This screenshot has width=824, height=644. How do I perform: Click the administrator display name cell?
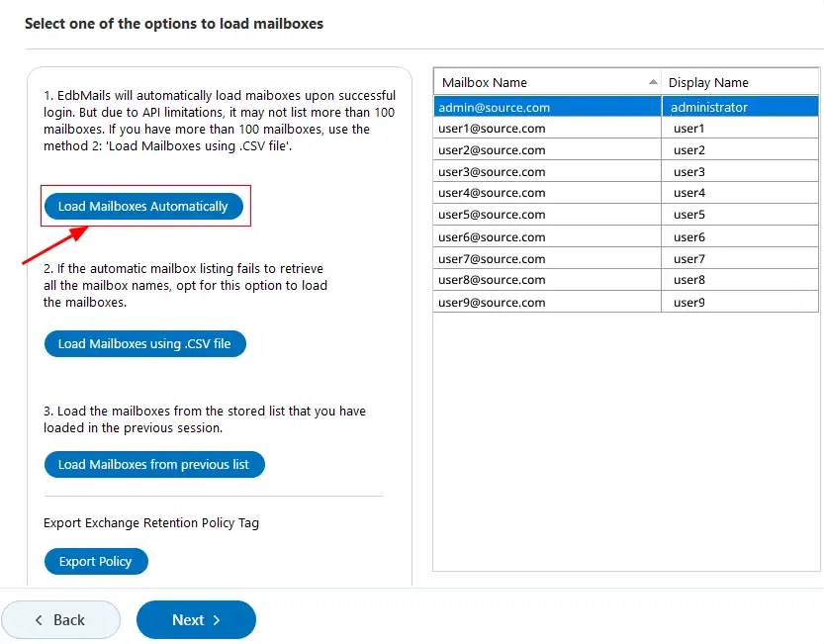tap(740, 107)
